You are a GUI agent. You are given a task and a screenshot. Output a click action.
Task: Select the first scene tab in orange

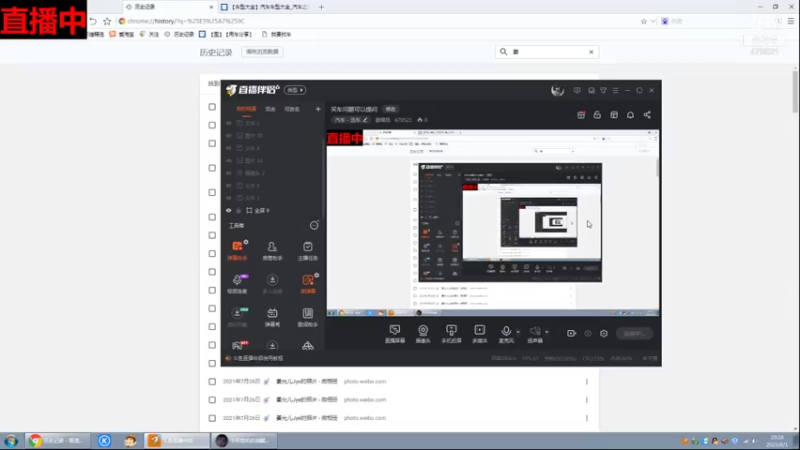(246, 109)
